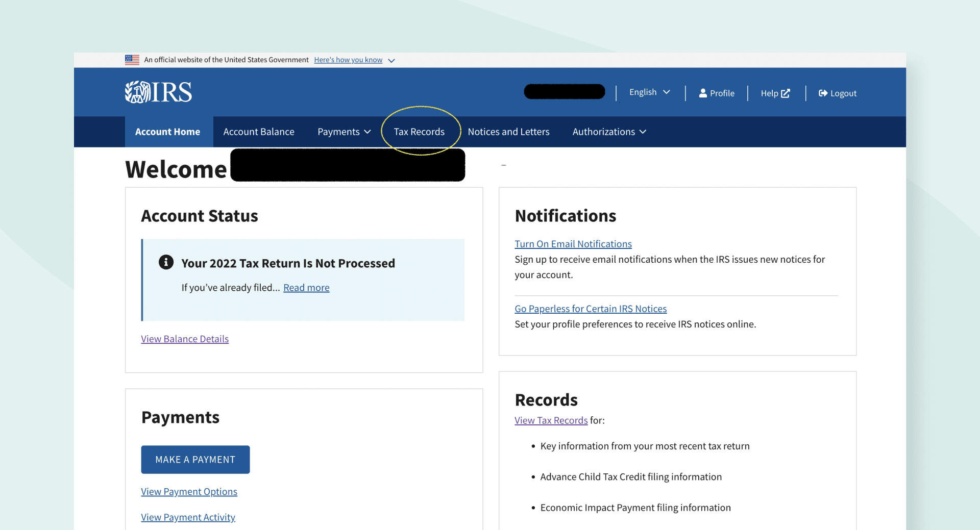Select the Profile person icon

click(703, 93)
